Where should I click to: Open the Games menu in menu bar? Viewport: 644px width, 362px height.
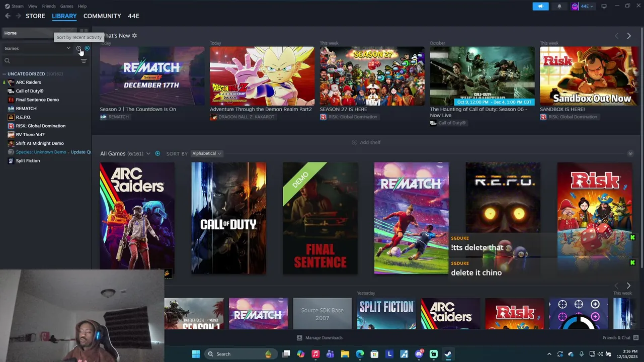(66, 6)
